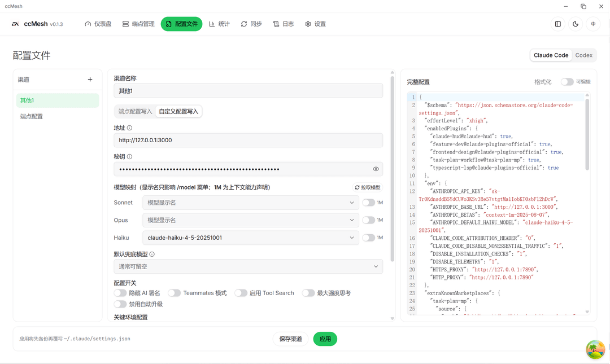Select the 其他1 channel
The width and height of the screenshot is (610, 364).
pyautogui.click(x=58, y=100)
